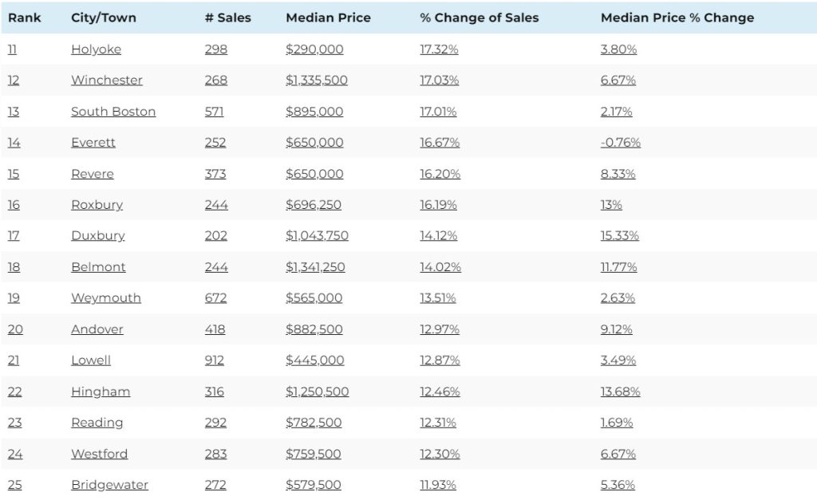The width and height of the screenshot is (817, 504).
Task: Select Hingham's 13.68% price change
Action: click(x=620, y=392)
